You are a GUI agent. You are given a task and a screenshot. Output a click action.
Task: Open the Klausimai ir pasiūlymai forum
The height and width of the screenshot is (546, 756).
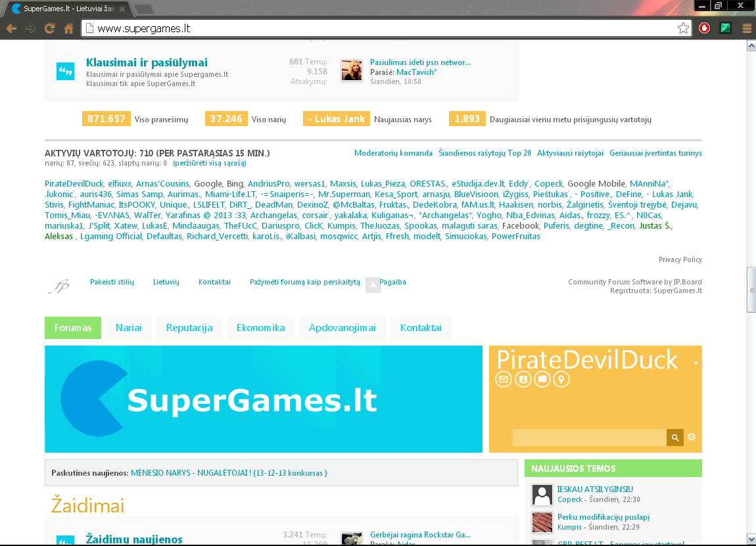tap(147, 62)
